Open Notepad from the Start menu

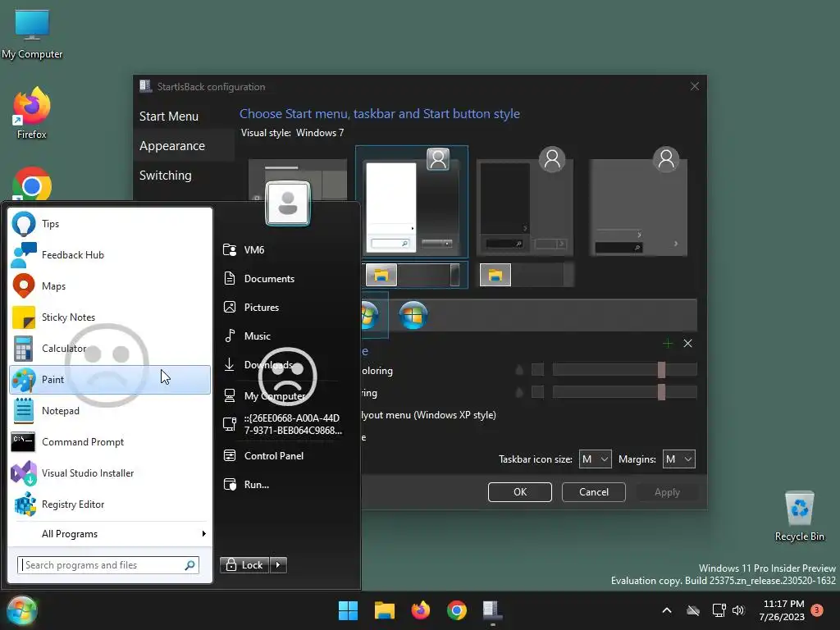[110, 411]
